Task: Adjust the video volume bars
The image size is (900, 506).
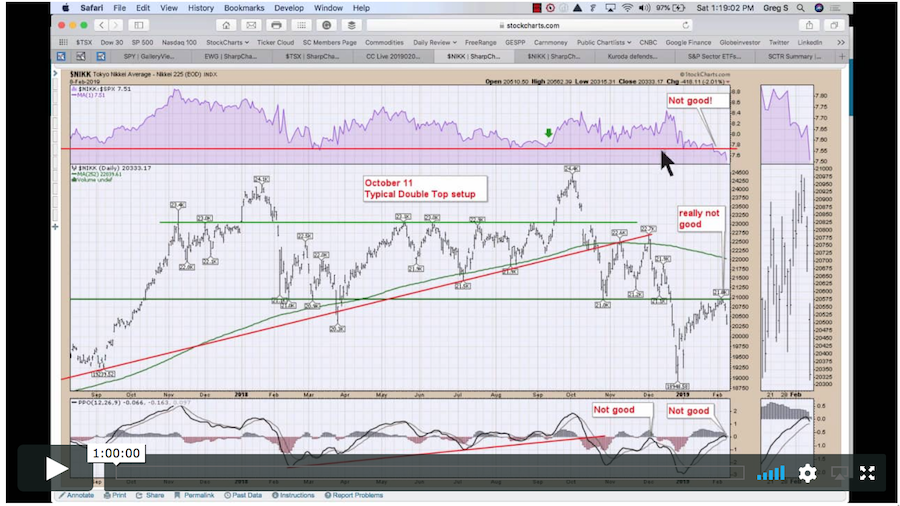Action: (771, 473)
